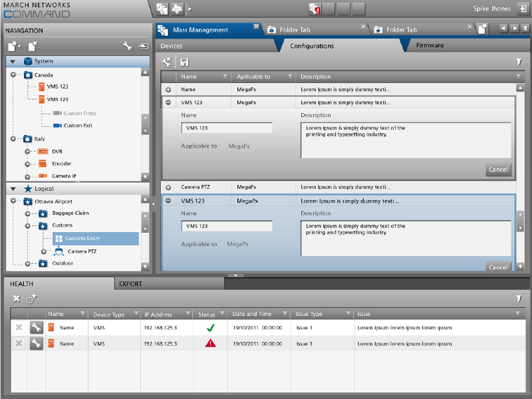The height and width of the screenshot is (399, 532).
Task: Expand the Camera PTZ configuration row
Action: tap(168, 188)
